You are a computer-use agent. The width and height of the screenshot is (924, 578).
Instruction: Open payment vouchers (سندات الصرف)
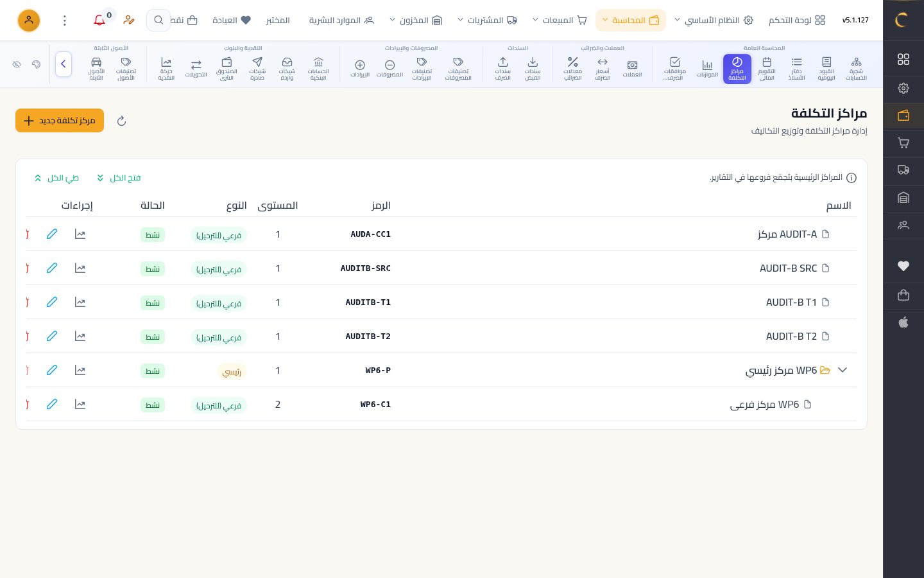click(x=503, y=69)
